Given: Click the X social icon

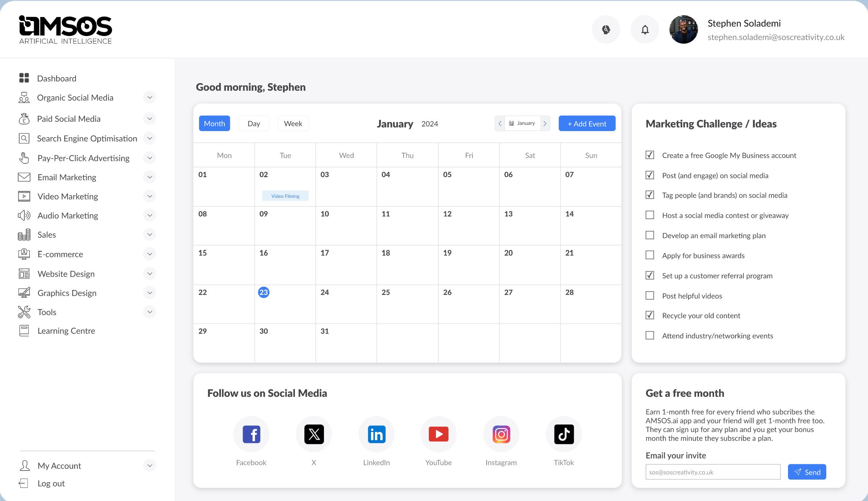Looking at the screenshot, I should (x=314, y=434).
